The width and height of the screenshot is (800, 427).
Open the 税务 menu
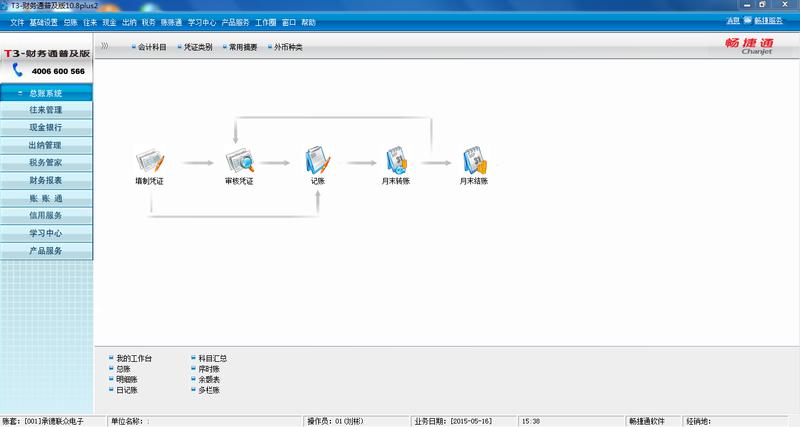pos(148,22)
